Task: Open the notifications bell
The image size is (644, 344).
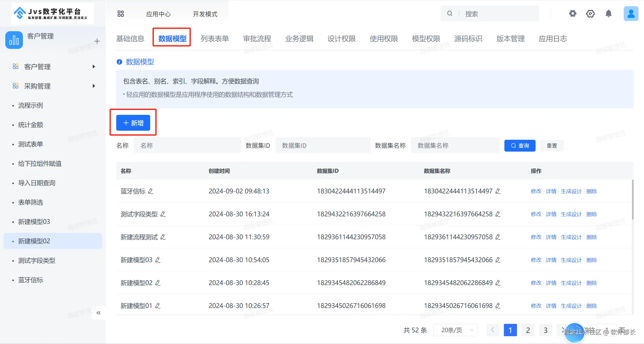Action: [x=608, y=14]
